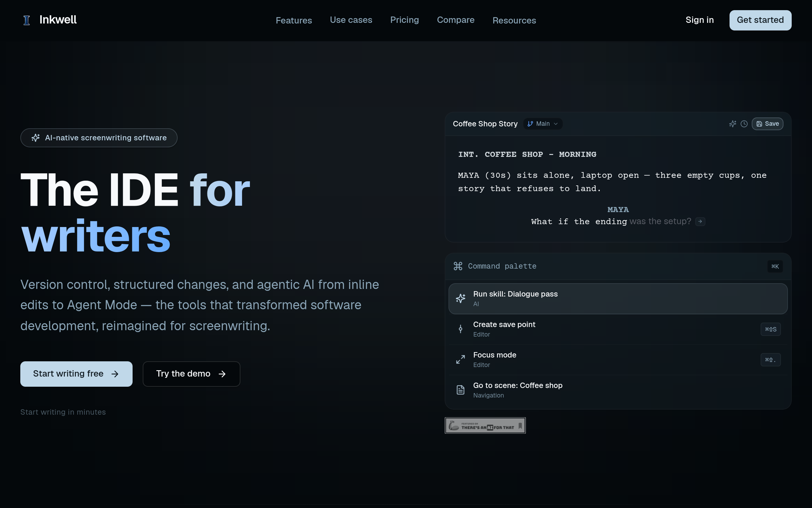Click the document icon beside Go to scene
The height and width of the screenshot is (508, 812).
[x=461, y=390]
